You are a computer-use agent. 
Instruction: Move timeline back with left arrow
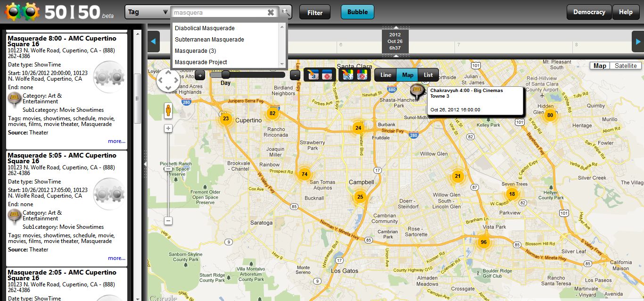coord(153,42)
